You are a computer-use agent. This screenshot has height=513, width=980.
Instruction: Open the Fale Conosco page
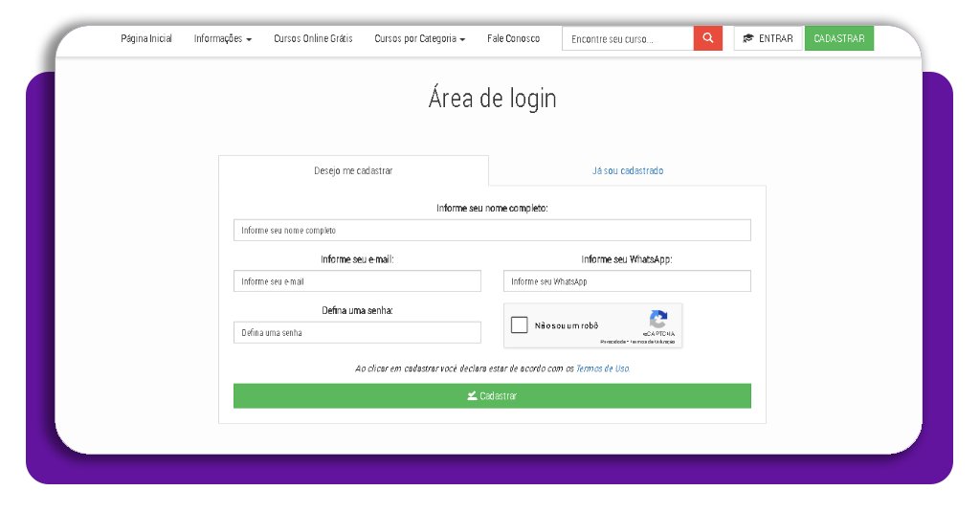pyautogui.click(x=513, y=39)
